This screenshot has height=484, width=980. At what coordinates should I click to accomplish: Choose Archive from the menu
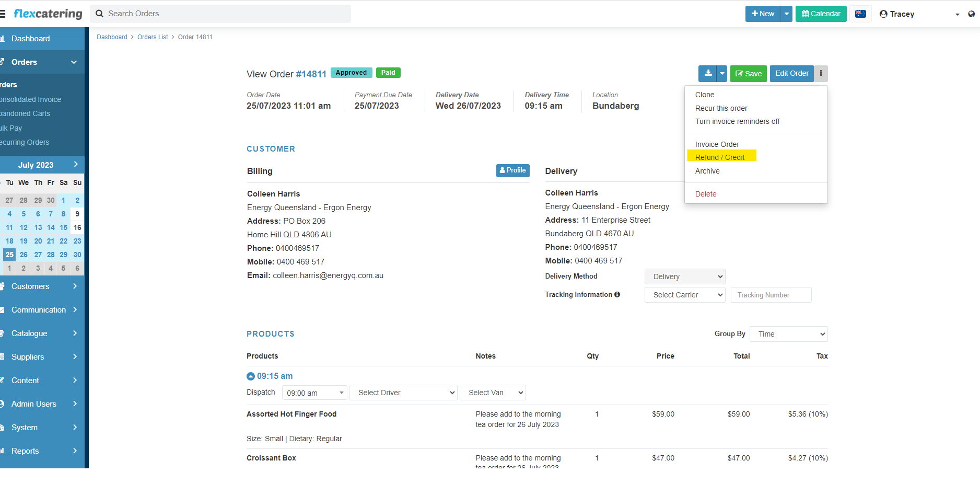pyautogui.click(x=707, y=171)
